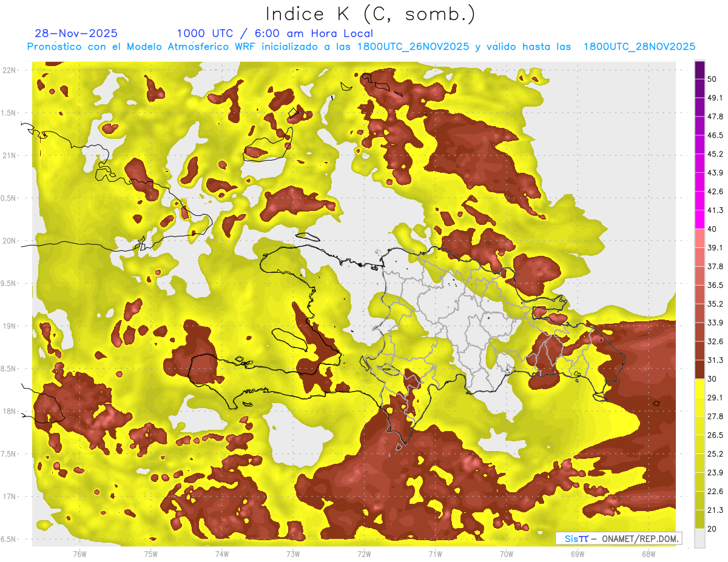Click the '50' legend value

click(712, 79)
